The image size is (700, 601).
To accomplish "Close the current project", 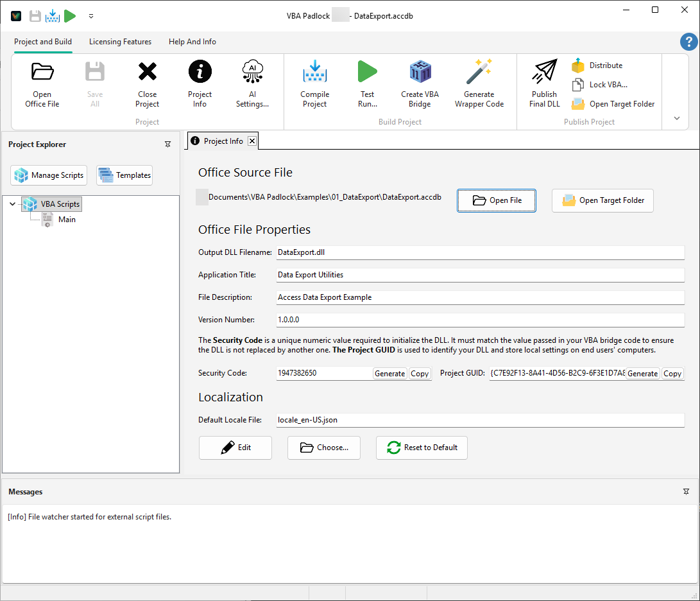I will (x=147, y=82).
